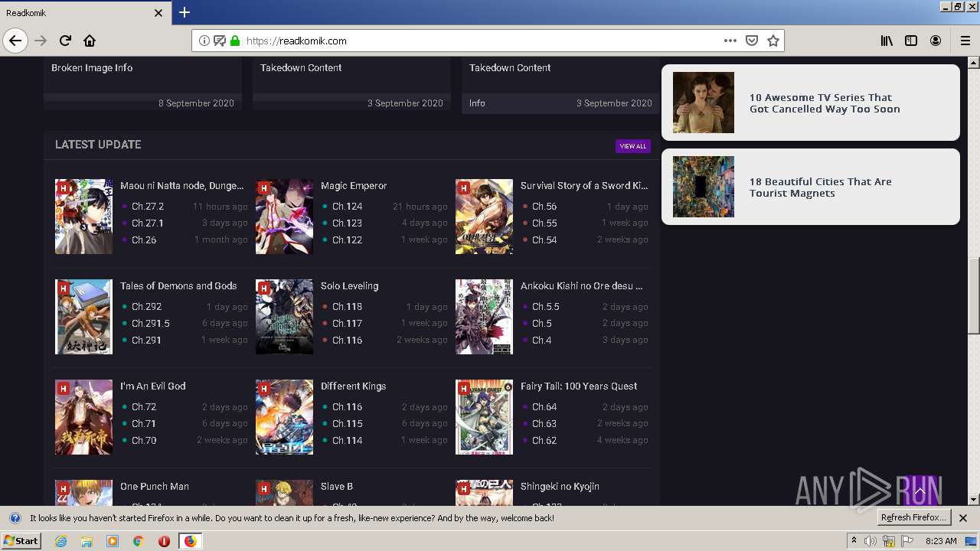Click Ch.64 of Fairy Tail

pyautogui.click(x=544, y=407)
